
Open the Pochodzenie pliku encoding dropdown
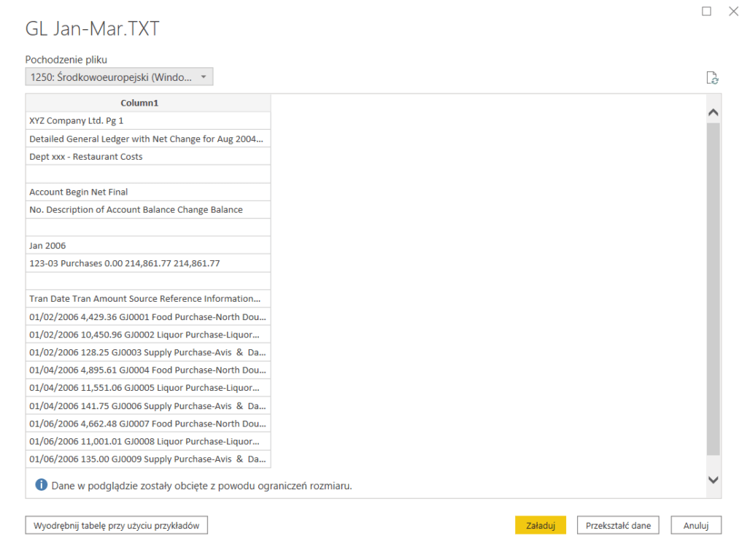[x=119, y=77]
